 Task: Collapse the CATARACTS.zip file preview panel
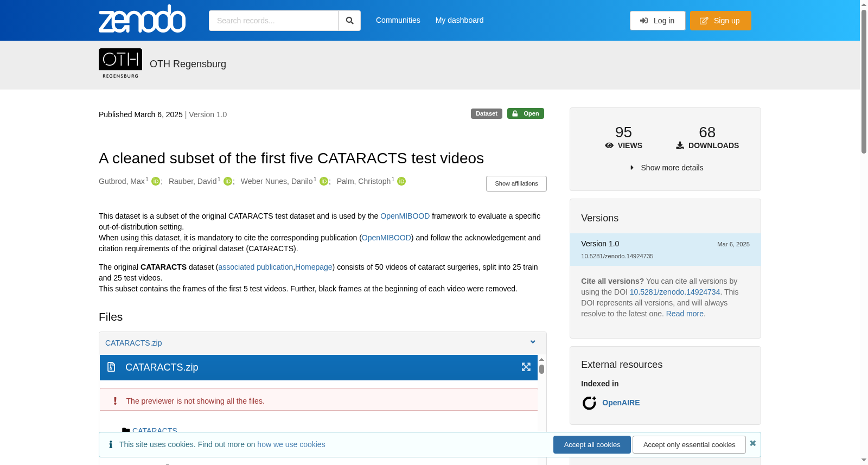pyautogui.click(x=533, y=342)
